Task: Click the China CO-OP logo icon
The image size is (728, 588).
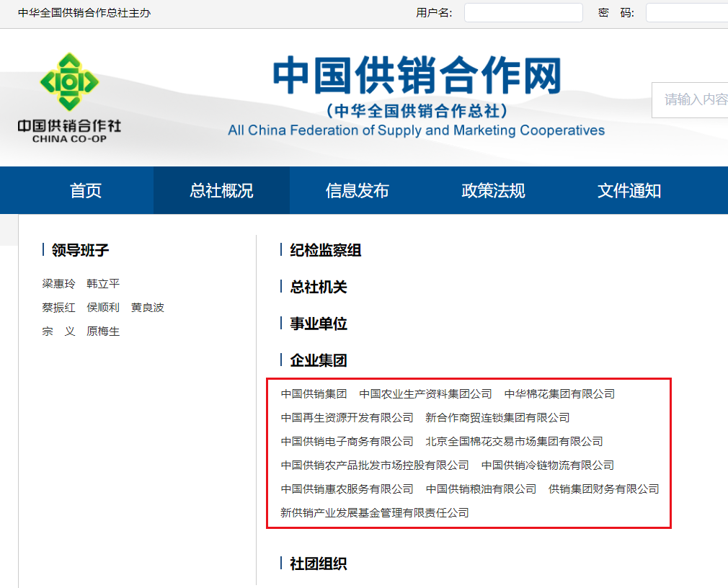Action: point(69,82)
